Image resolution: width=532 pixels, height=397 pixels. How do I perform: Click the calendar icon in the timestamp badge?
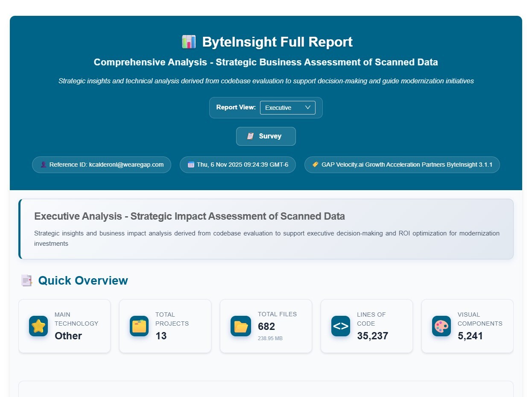[190, 165]
